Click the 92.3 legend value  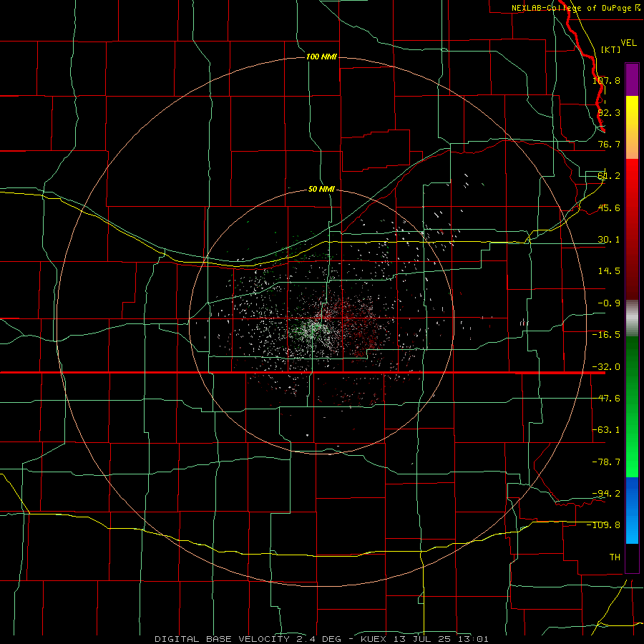(609, 112)
